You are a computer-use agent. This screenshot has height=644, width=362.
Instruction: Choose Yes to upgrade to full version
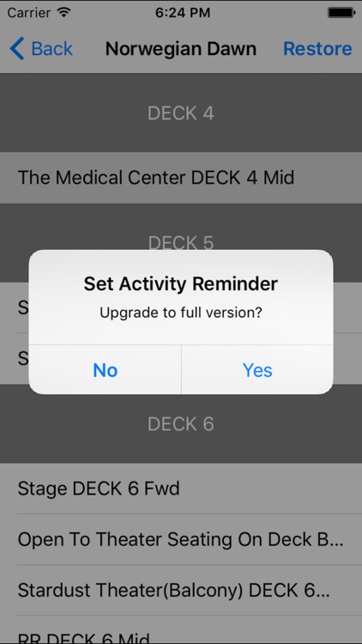tap(257, 370)
